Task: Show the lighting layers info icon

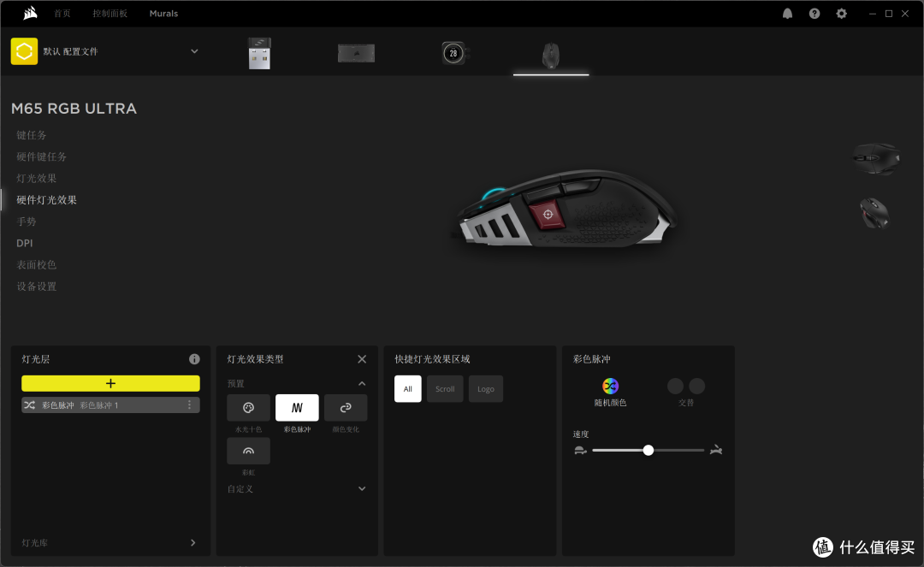Action: click(194, 359)
